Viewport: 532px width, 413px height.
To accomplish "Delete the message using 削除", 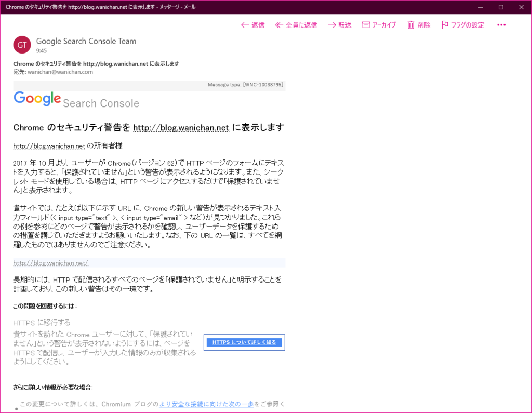I will click(x=419, y=25).
